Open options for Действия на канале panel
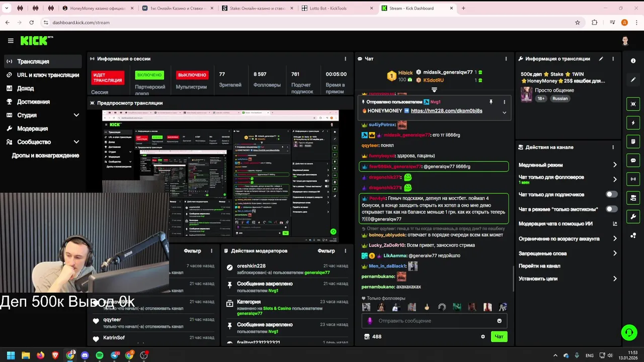644x362 pixels. coord(613,147)
